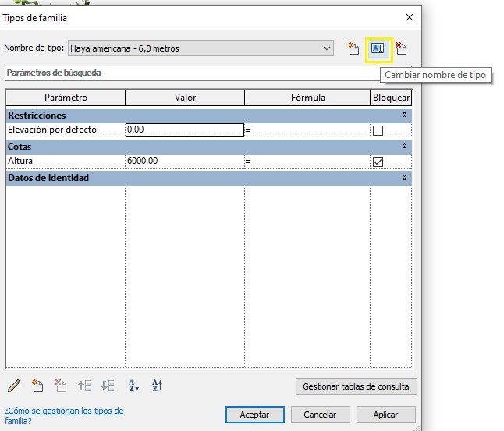Click the new family type icon
Image resolution: width=504 pixels, height=431 pixels.
(x=353, y=48)
